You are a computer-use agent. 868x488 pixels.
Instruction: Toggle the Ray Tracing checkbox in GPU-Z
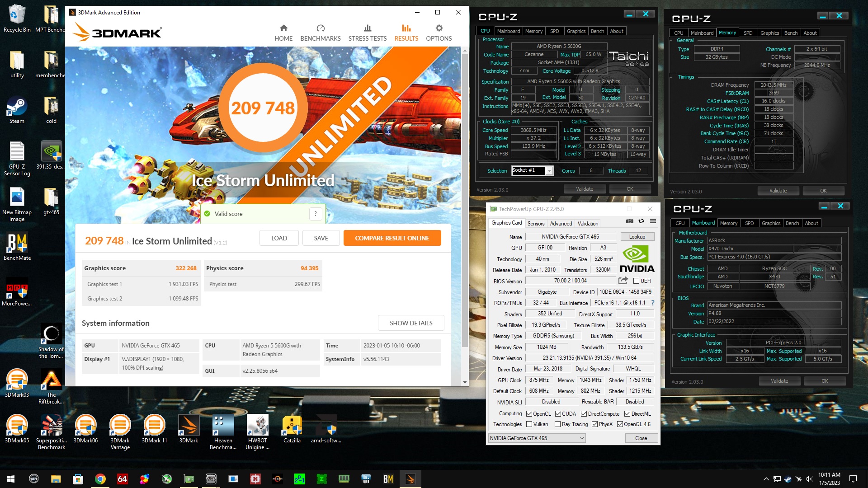pos(557,424)
